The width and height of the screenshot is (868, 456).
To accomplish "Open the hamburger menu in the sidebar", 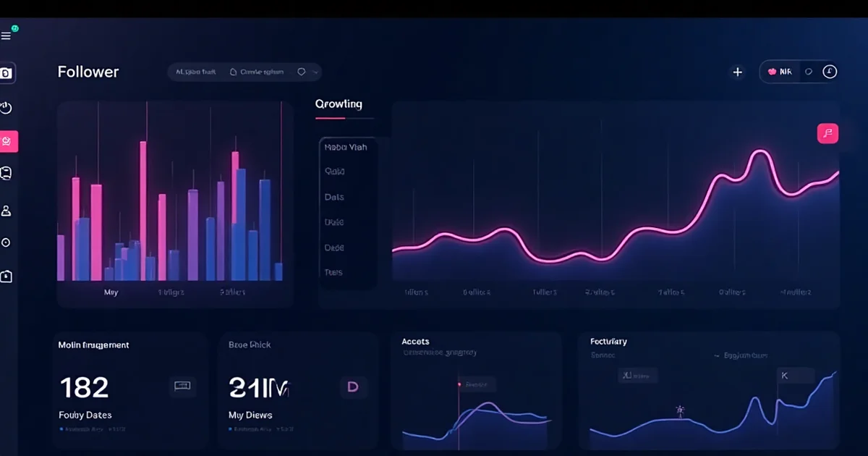I will pyautogui.click(x=7, y=35).
